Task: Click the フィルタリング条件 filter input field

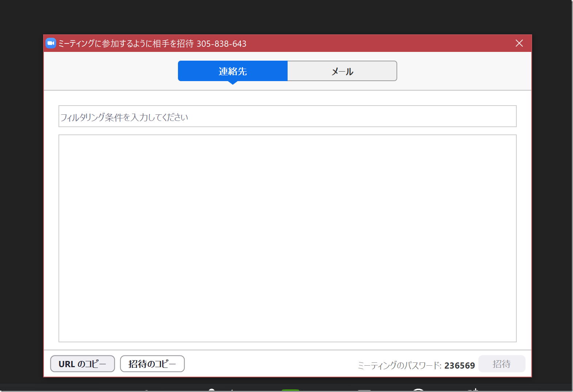Action: click(288, 116)
